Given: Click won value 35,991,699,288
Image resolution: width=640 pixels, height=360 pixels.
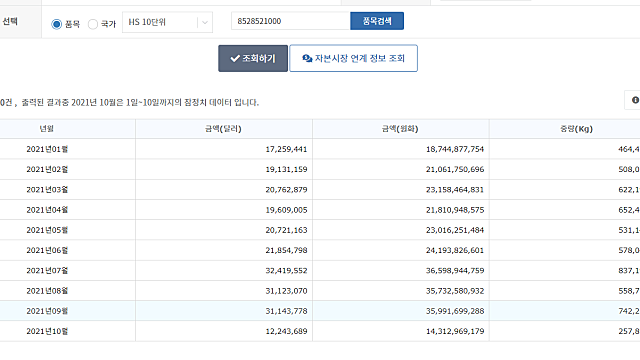Looking at the screenshot, I should [455, 311].
